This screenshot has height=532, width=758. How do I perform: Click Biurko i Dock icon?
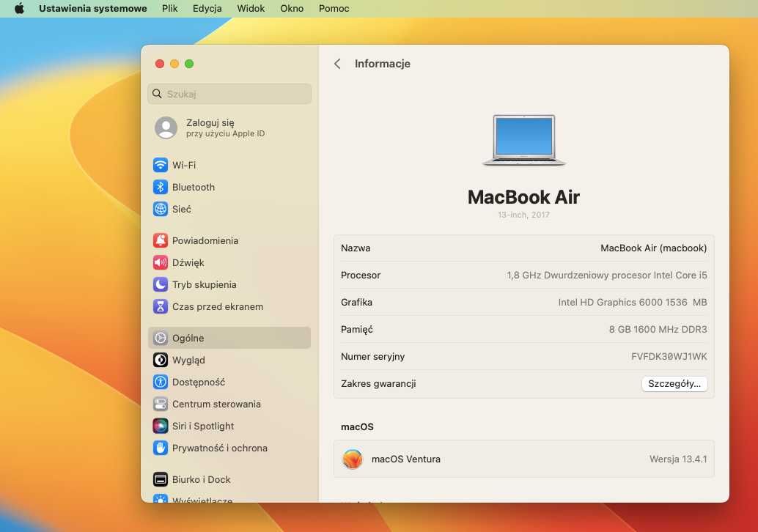[161, 479]
